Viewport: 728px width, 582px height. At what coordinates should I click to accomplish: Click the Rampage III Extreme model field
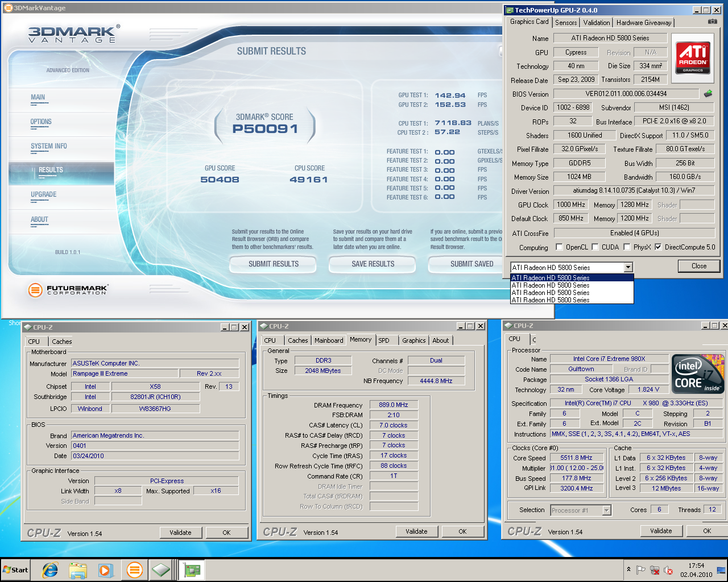click(125, 374)
